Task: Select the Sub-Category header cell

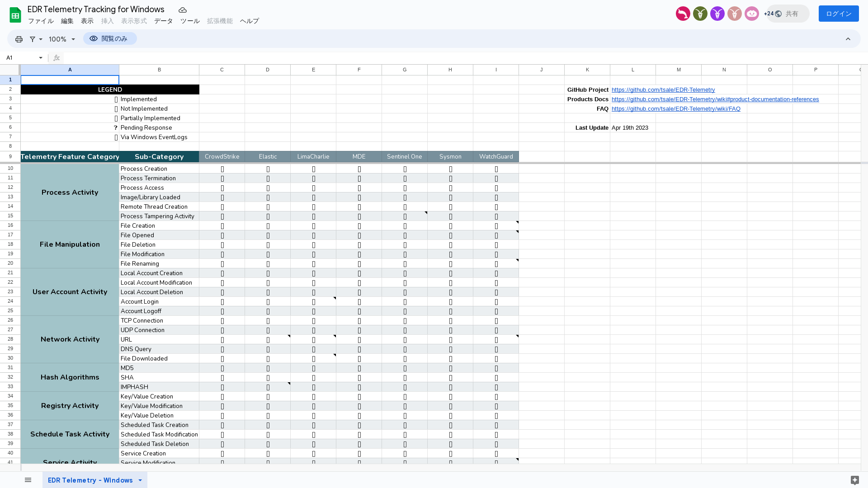Action: click(159, 157)
